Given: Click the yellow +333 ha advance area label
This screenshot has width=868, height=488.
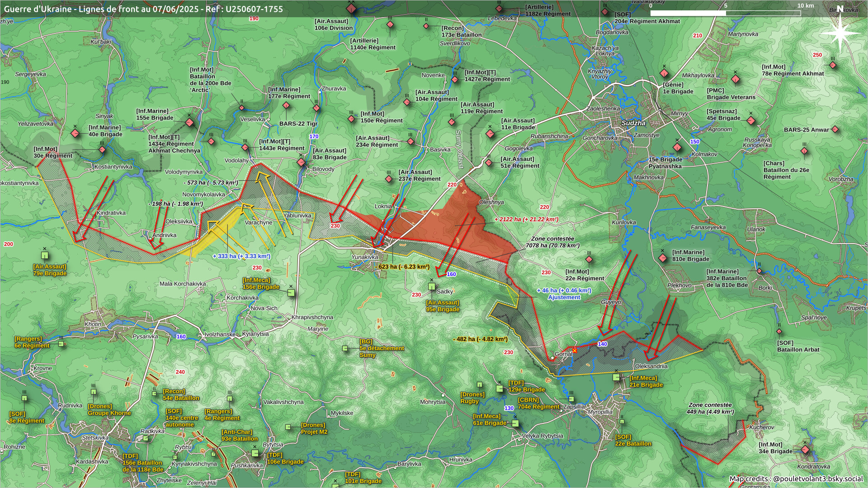Looking at the screenshot, I should (241, 256).
